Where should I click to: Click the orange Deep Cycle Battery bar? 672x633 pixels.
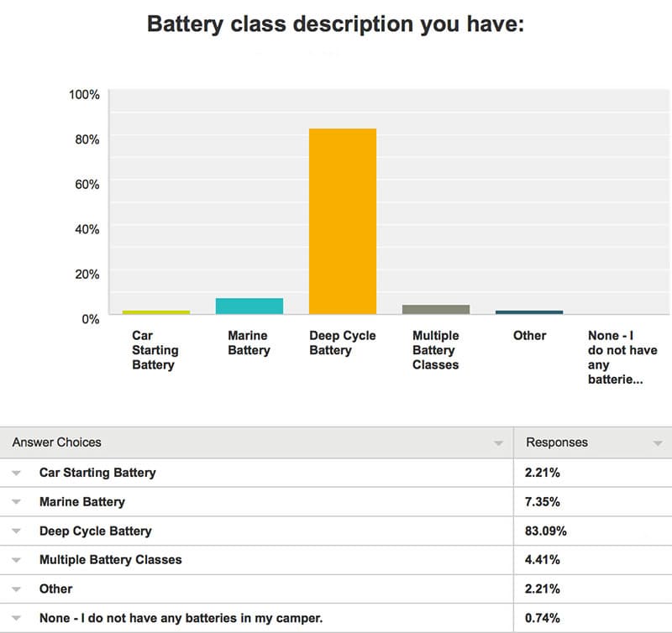pos(343,222)
